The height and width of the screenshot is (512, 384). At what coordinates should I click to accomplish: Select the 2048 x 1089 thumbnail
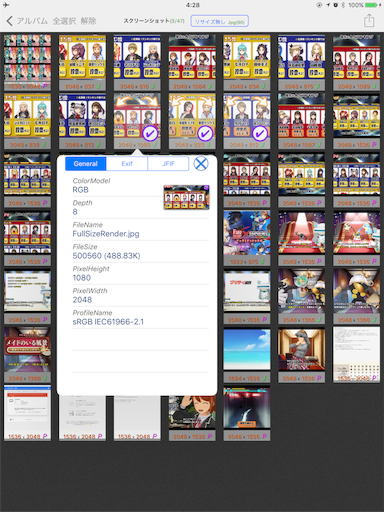[356, 63]
